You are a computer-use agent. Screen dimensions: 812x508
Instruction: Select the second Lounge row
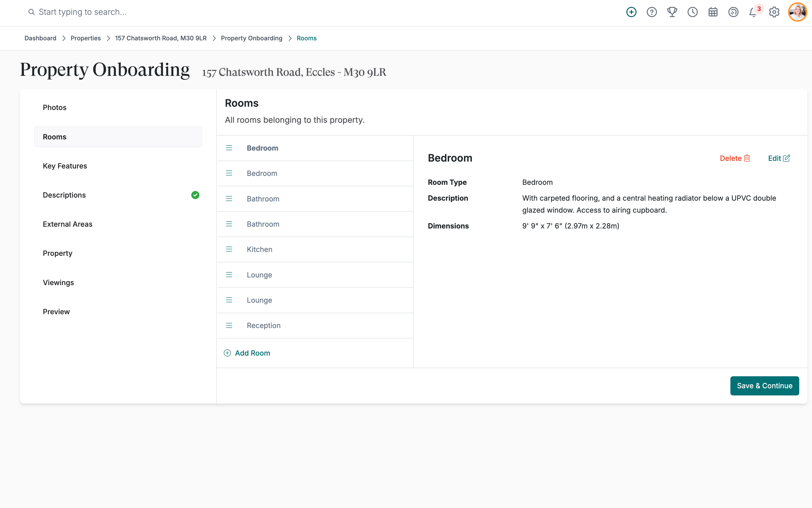pos(315,300)
